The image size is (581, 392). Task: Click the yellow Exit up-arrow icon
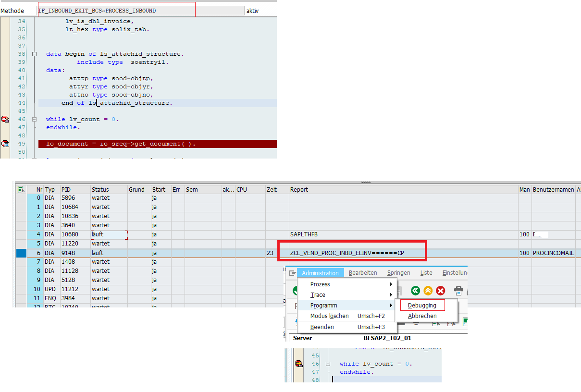[x=428, y=291]
